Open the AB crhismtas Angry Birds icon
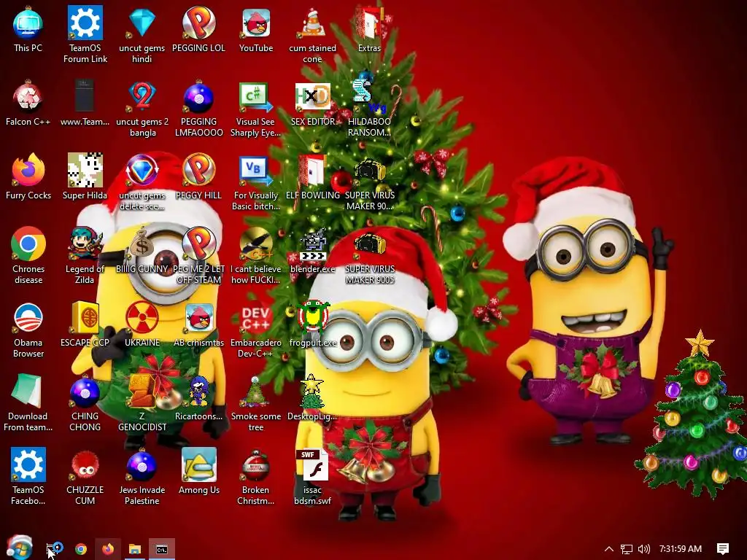747x560 pixels. point(198,324)
